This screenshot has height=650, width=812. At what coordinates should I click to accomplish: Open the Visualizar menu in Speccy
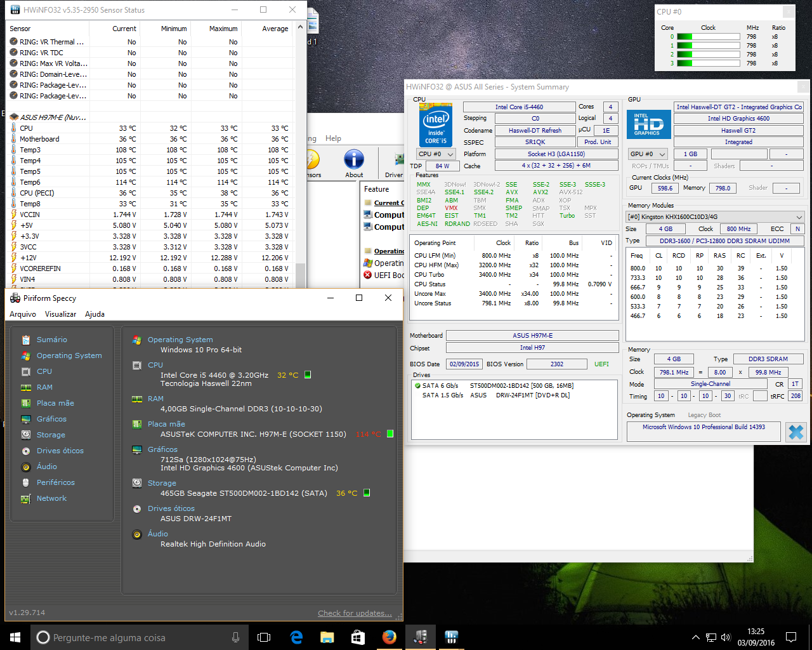tap(60, 314)
